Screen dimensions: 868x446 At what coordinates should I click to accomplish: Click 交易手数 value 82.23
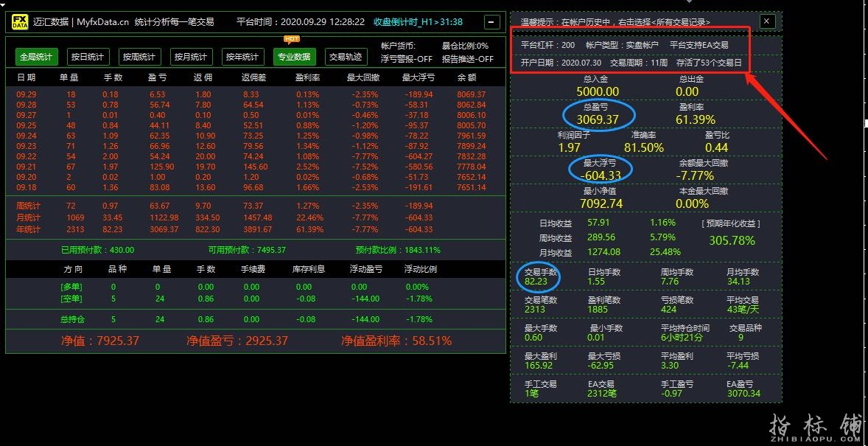pyautogui.click(x=536, y=282)
